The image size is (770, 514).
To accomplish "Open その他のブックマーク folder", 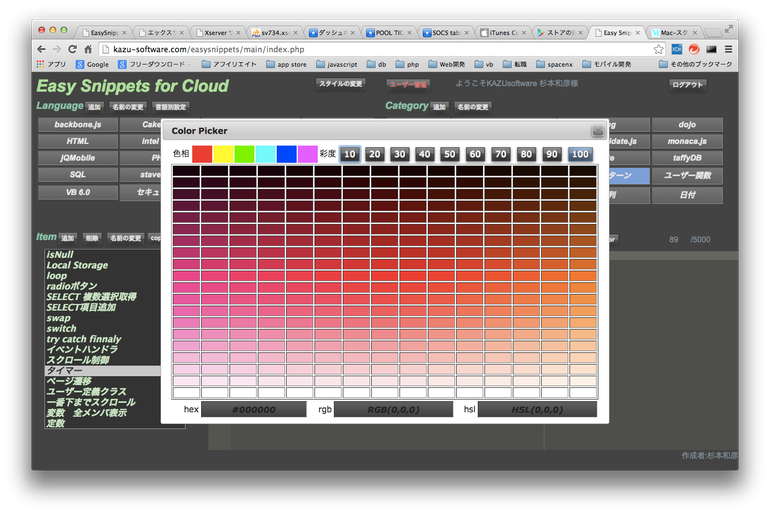I will [696, 64].
